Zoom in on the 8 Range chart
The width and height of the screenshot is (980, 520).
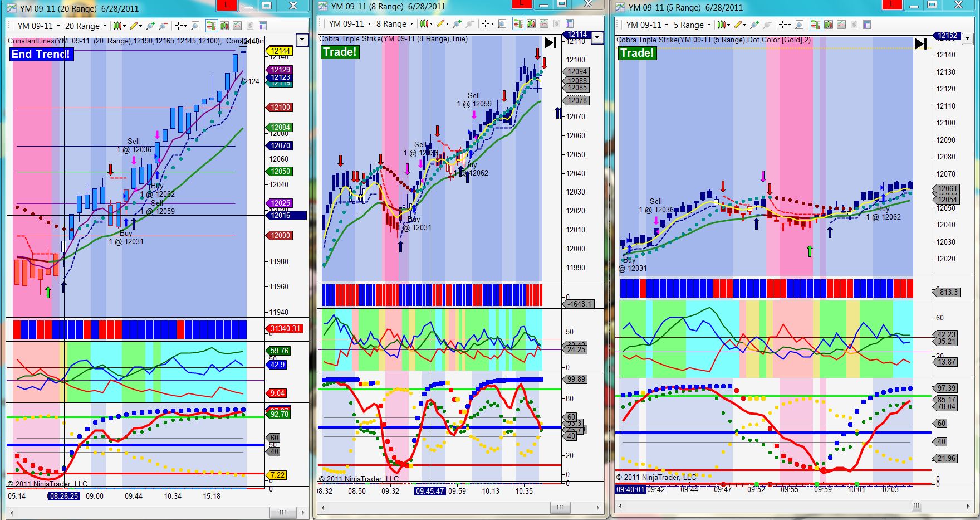[x=457, y=23]
